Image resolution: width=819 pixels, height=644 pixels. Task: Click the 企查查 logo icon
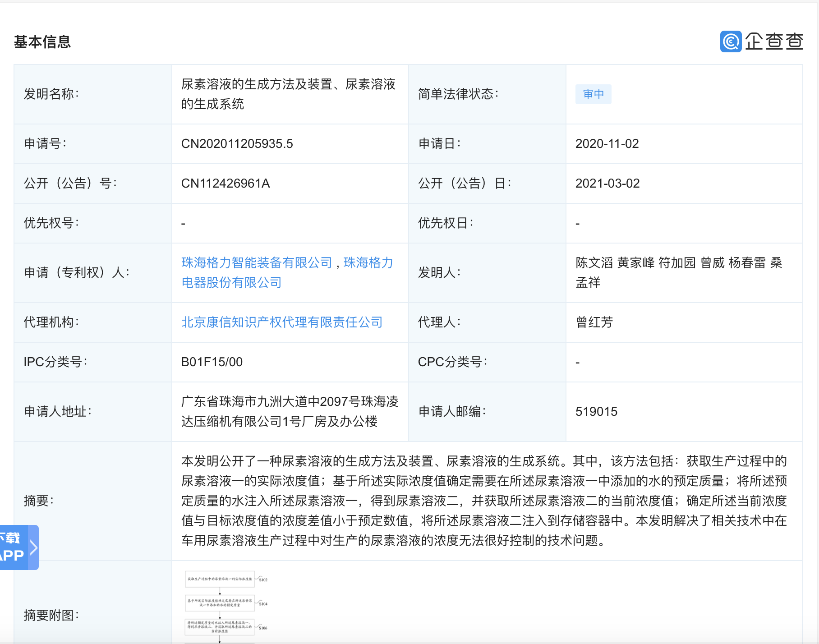[731, 41]
